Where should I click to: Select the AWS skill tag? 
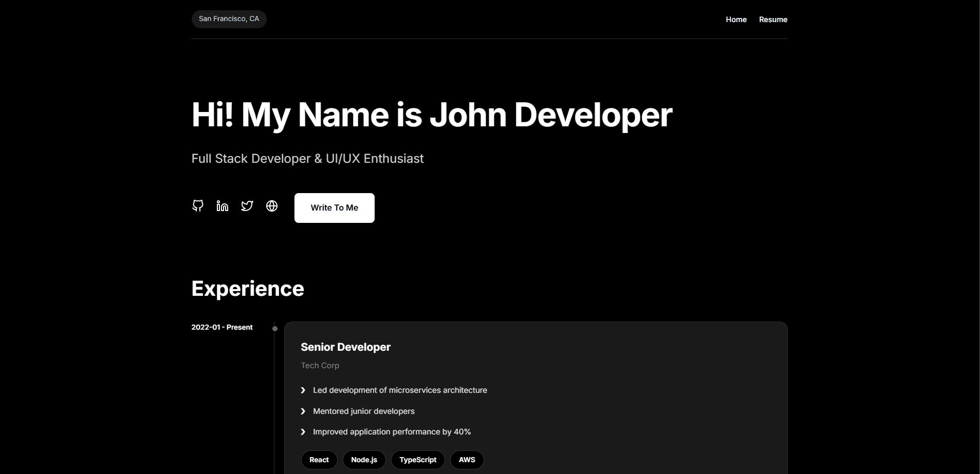click(467, 460)
